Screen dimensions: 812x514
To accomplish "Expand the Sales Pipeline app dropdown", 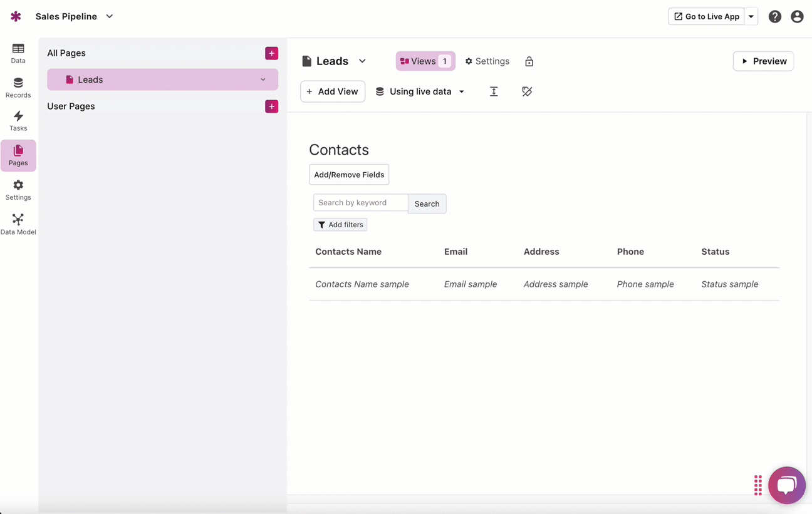I will pos(110,16).
